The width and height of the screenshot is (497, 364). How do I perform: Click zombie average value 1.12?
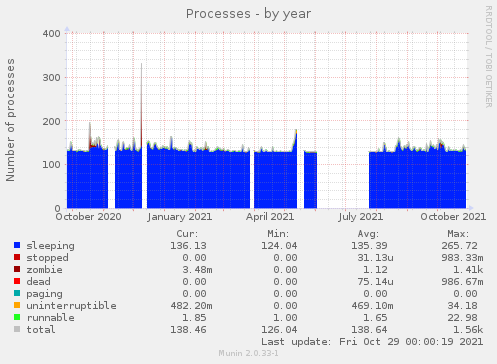point(375,270)
